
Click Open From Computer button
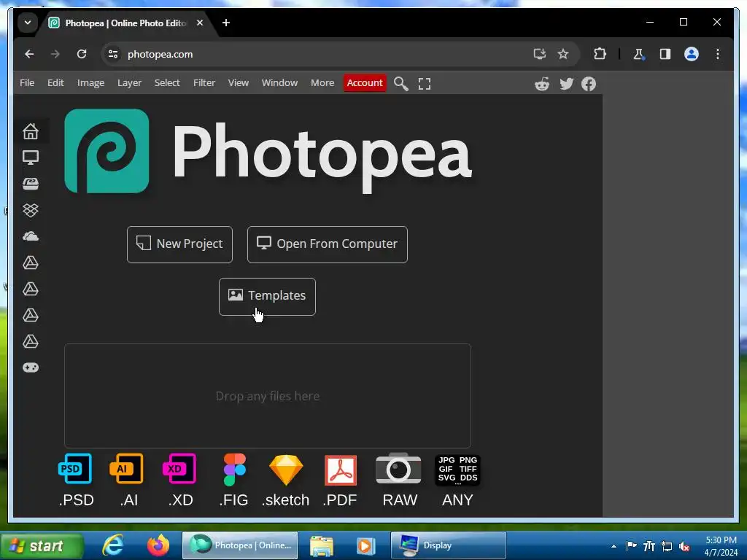pyautogui.click(x=328, y=244)
